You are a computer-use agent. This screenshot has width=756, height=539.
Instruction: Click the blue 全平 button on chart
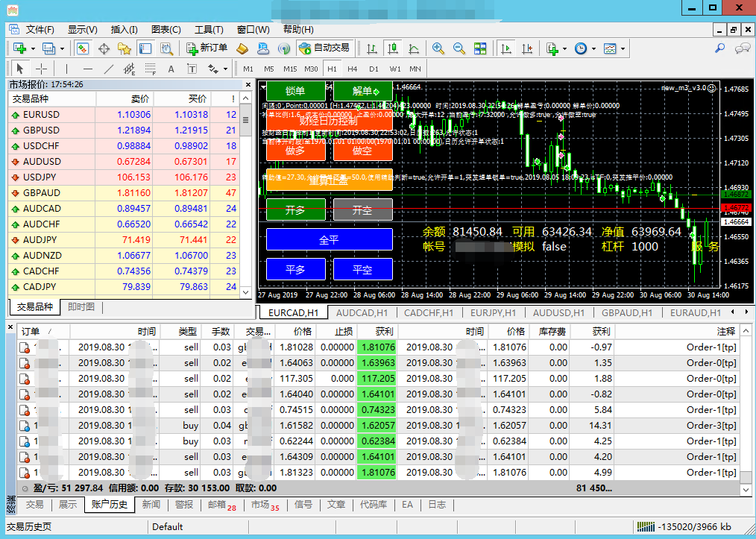[x=329, y=239]
